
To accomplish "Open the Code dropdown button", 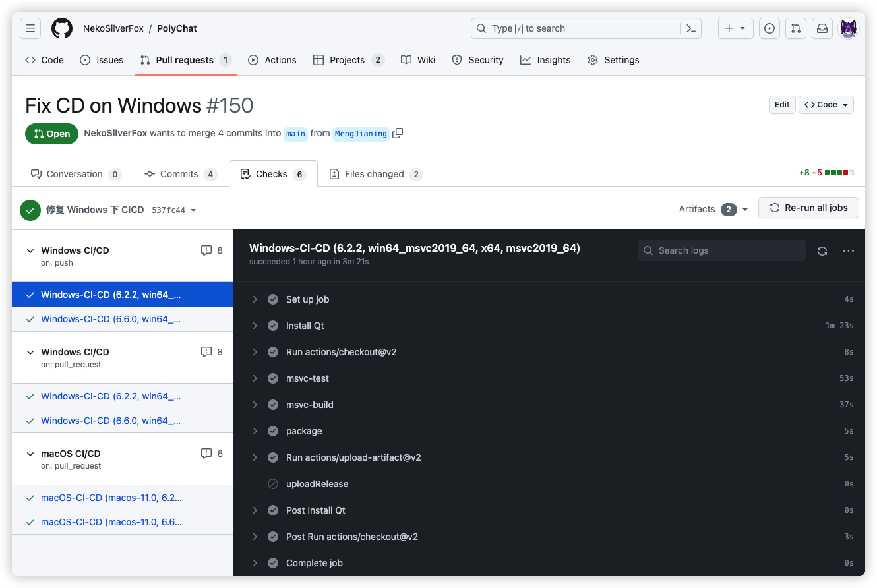I will 826,105.
